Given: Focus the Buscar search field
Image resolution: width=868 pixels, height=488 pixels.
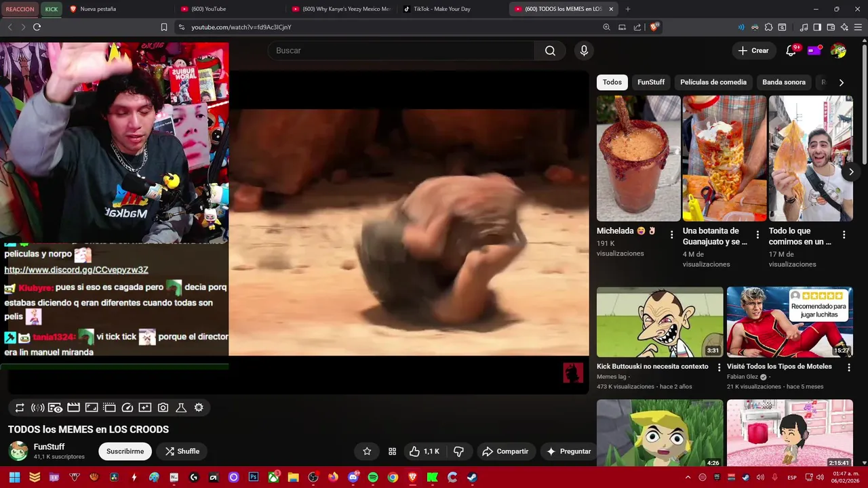Looking at the screenshot, I should (401, 51).
